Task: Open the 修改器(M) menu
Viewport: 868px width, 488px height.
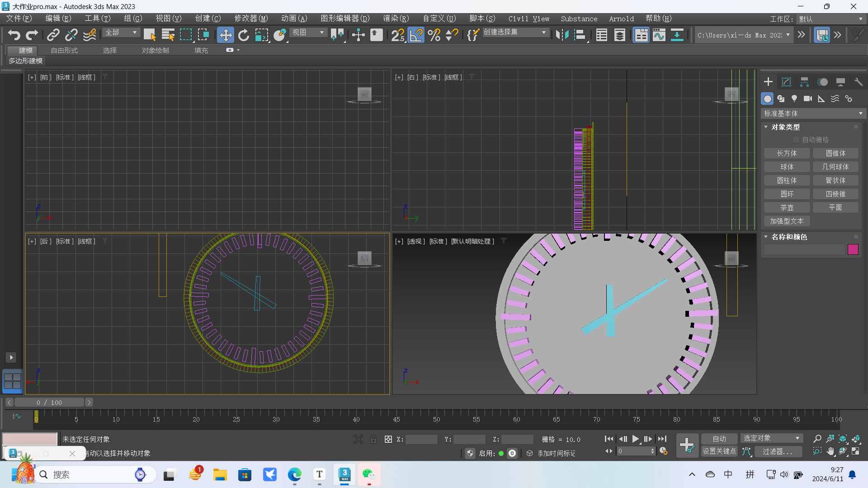Action: tap(251, 19)
